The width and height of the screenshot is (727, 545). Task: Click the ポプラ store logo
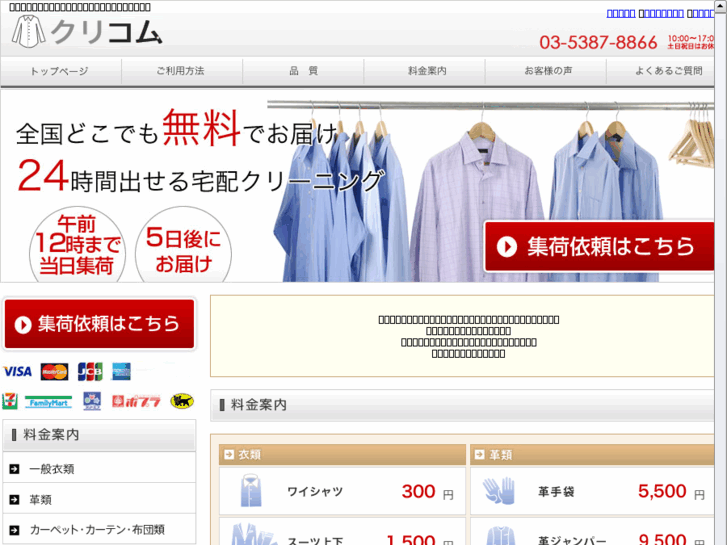136,401
